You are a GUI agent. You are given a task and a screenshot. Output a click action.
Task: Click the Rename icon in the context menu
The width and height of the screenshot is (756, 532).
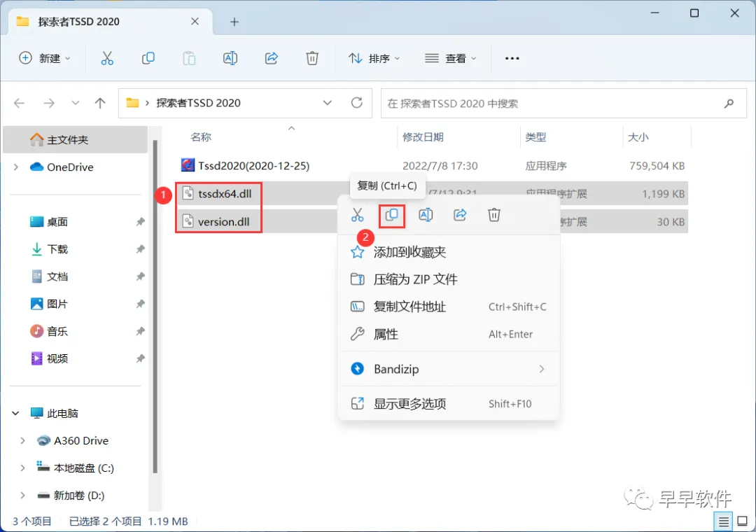point(426,215)
